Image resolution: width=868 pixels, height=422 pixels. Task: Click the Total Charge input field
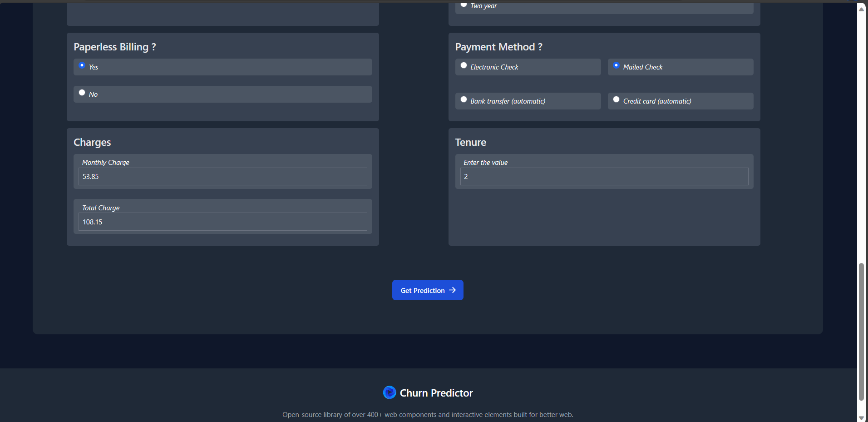[x=222, y=222]
